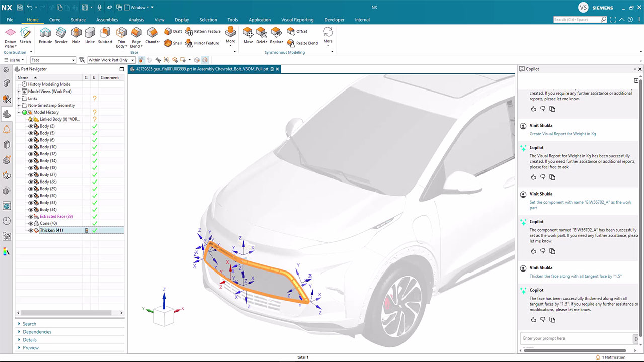Activate the Chamfer tool
Viewport: 644px width, 362px height.
(152, 35)
